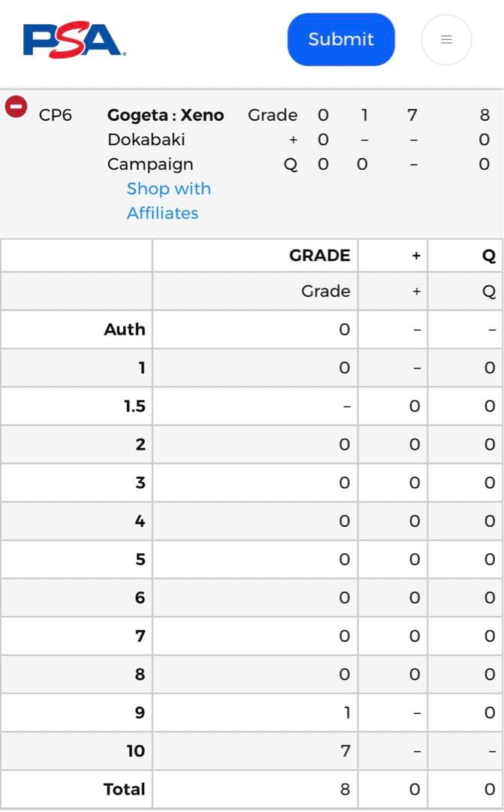Click the bold GRADE column header
This screenshot has height=812, width=504.
coord(319,256)
